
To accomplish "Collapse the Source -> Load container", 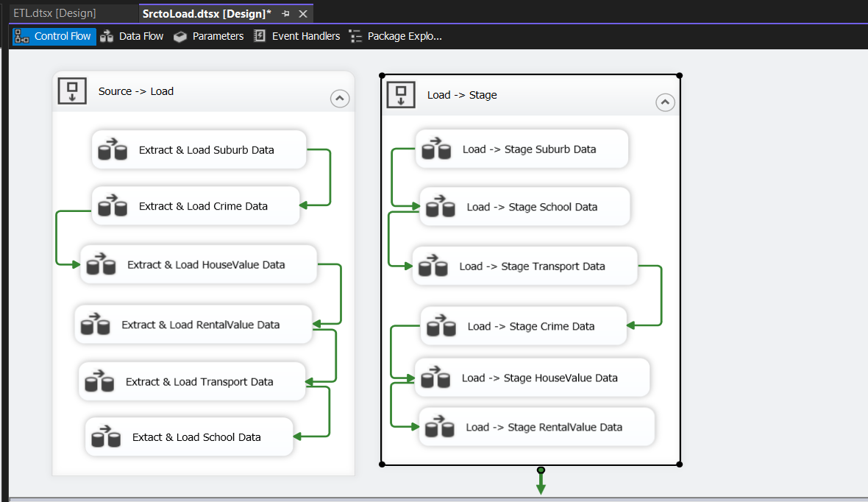I will coord(339,99).
